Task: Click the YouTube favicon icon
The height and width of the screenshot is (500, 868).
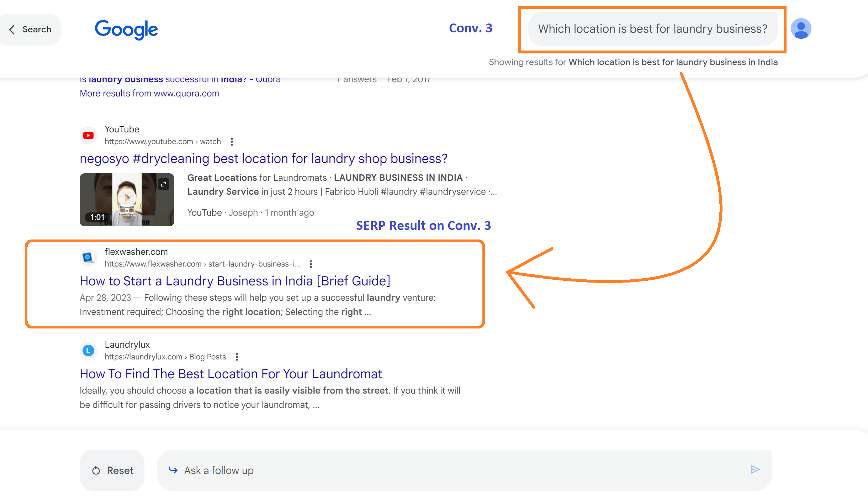Action: point(88,136)
